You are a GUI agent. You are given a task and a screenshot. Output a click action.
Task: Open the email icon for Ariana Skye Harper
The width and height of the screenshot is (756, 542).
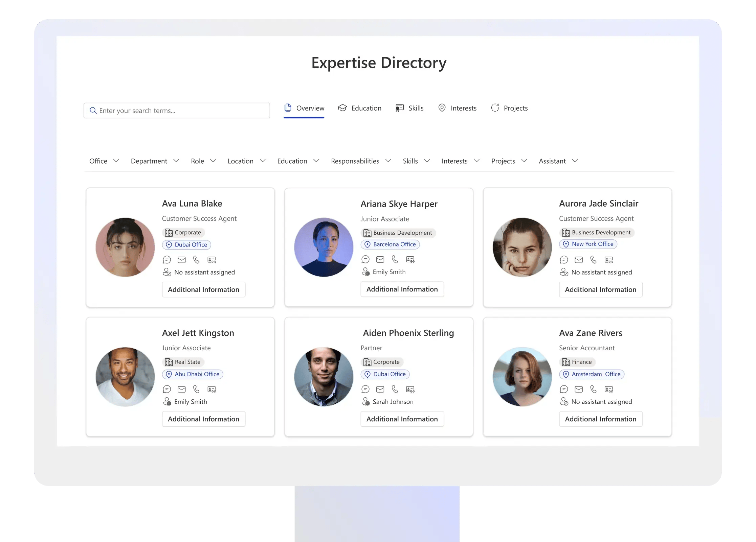(380, 259)
